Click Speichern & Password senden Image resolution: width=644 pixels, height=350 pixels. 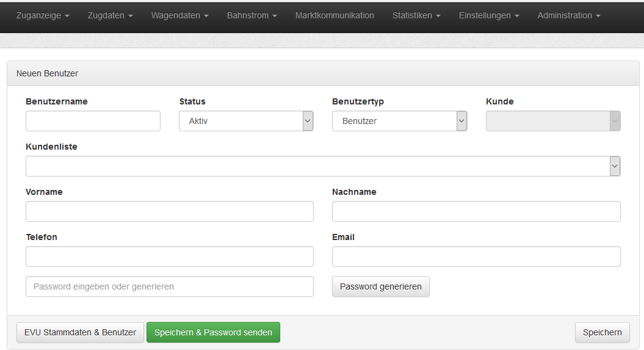pos(213,332)
